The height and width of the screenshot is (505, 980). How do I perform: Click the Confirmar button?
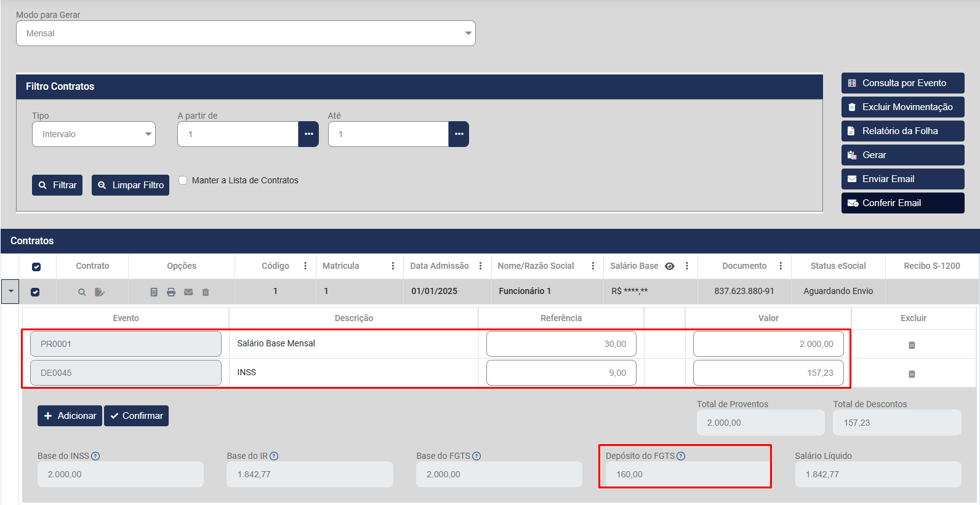[136, 416]
